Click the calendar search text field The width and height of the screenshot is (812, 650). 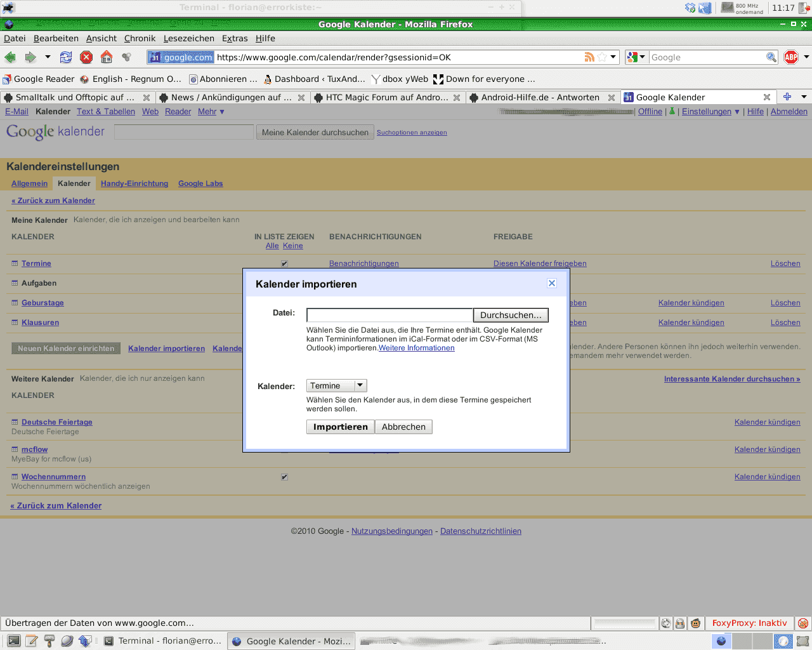[x=184, y=132]
